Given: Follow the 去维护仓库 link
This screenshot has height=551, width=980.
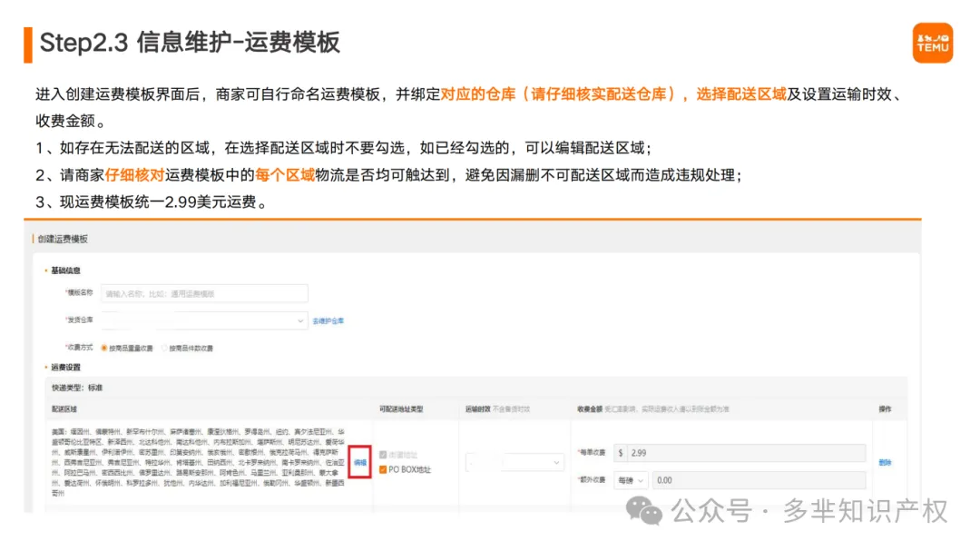Looking at the screenshot, I should pos(328,320).
